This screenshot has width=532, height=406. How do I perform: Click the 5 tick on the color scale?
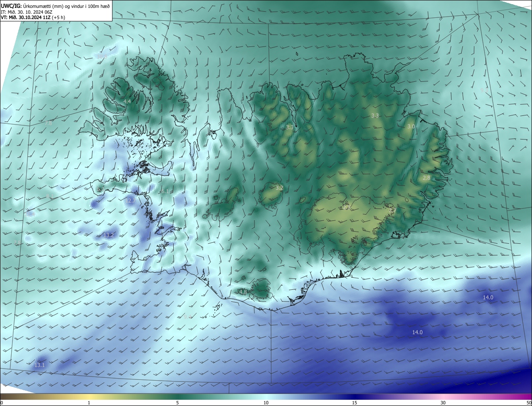177,403
